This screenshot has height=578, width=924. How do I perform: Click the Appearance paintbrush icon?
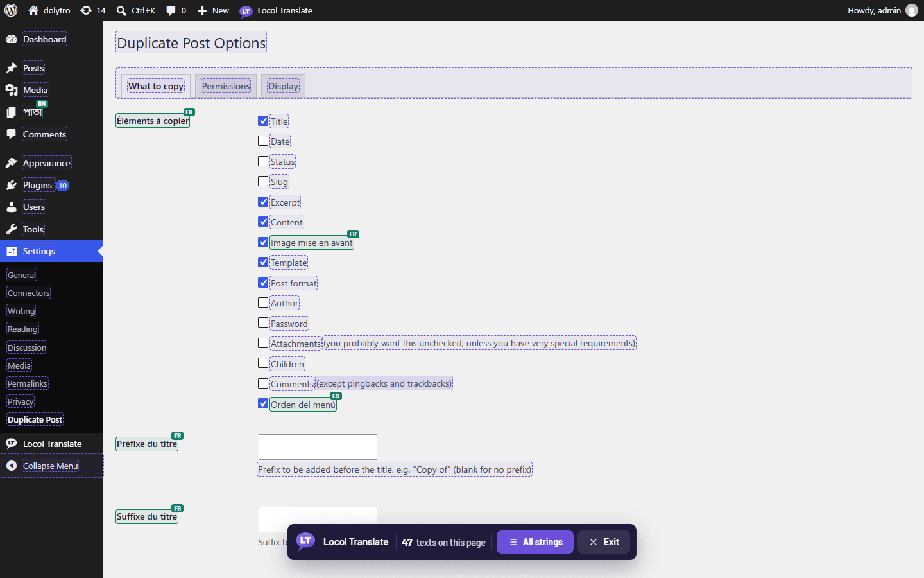click(12, 163)
